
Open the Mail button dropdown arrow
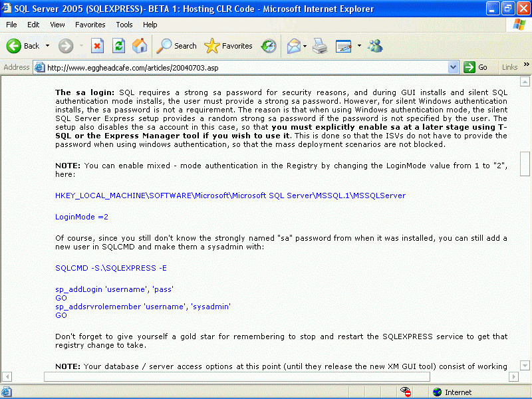(x=305, y=46)
